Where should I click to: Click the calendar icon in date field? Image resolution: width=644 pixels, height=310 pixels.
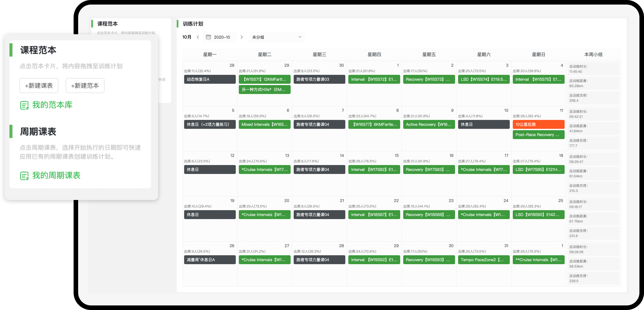click(208, 37)
